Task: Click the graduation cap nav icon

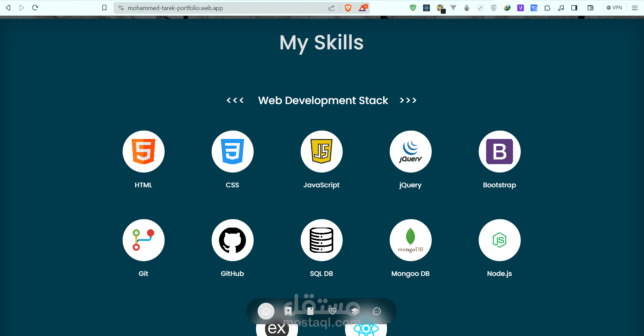Action: (x=354, y=311)
